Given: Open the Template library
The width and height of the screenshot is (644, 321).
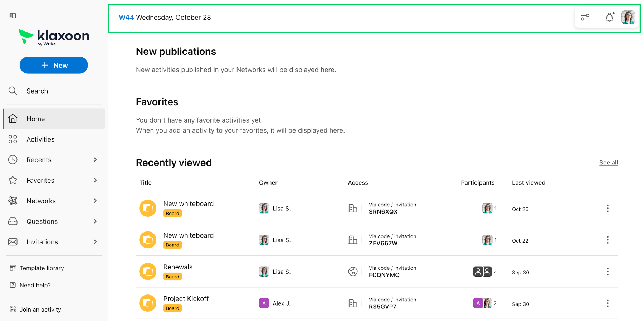Looking at the screenshot, I should pos(37,268).
